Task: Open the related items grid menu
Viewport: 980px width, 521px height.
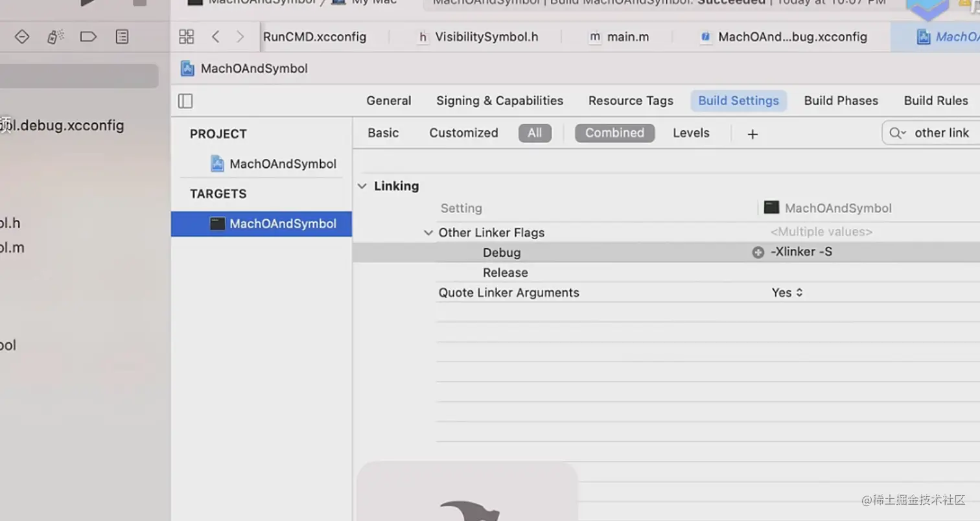Action: point(187,37)
